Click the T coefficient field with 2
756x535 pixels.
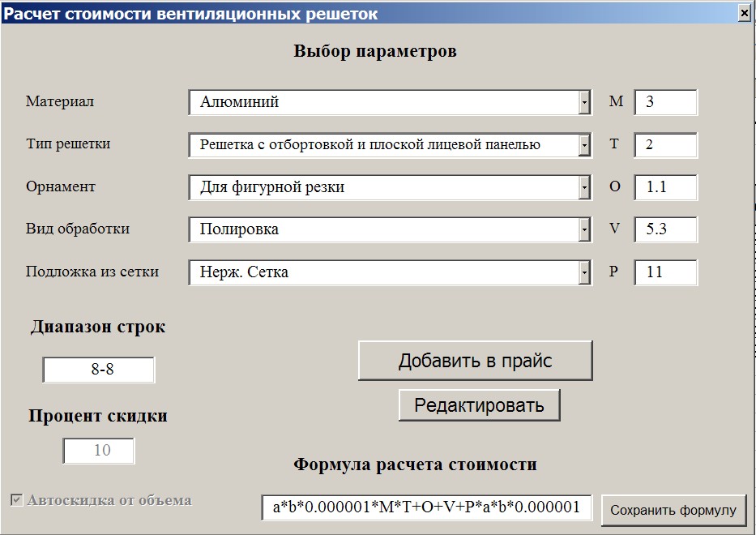665,145
